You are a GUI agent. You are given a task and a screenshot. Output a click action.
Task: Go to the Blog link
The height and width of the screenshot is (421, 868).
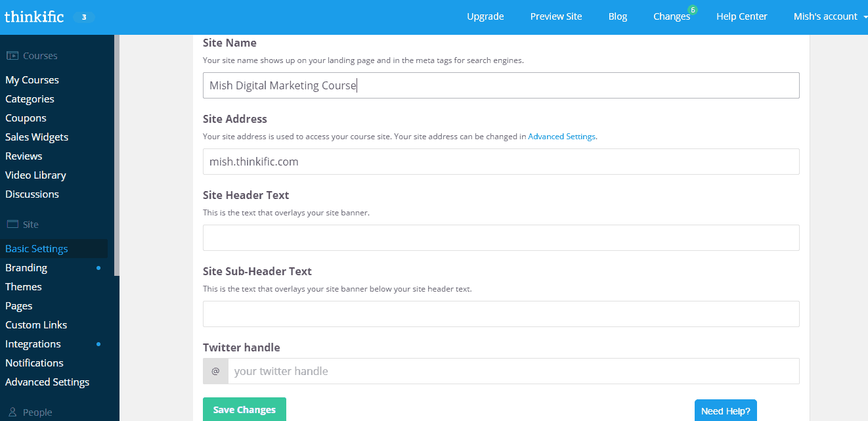(618, 16)
